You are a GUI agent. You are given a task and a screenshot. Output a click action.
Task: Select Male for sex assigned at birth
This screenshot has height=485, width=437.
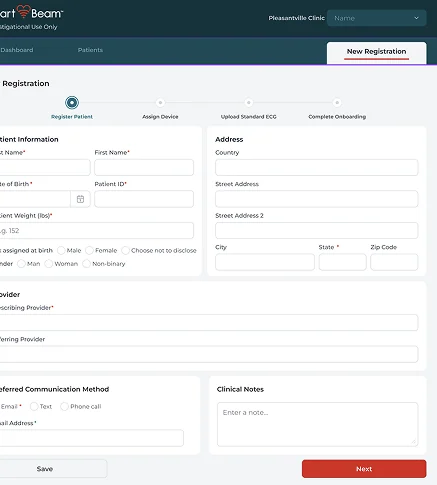coord(61,250)
